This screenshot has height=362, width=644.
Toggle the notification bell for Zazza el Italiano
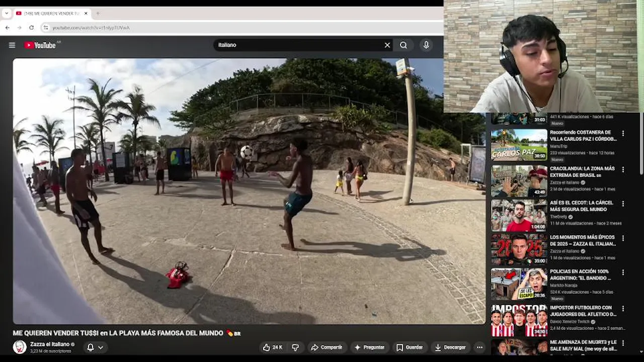[91, 347]
